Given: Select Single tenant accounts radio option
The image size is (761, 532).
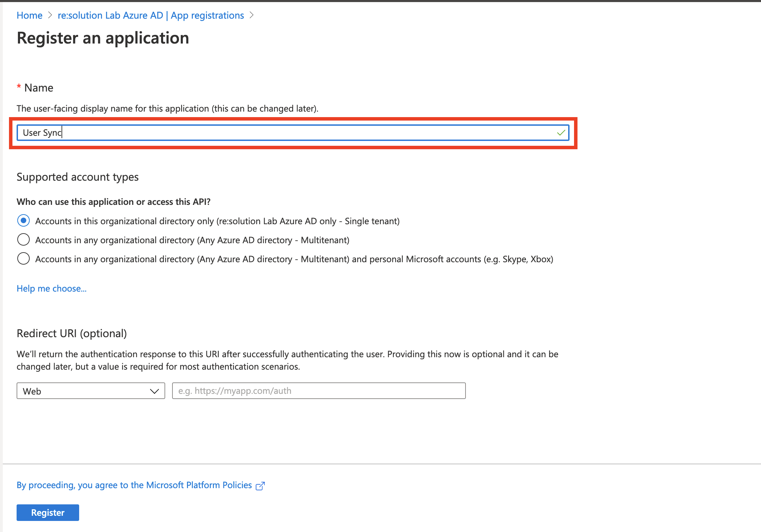Looking at the screenshot, I should (x=24, y=221).
